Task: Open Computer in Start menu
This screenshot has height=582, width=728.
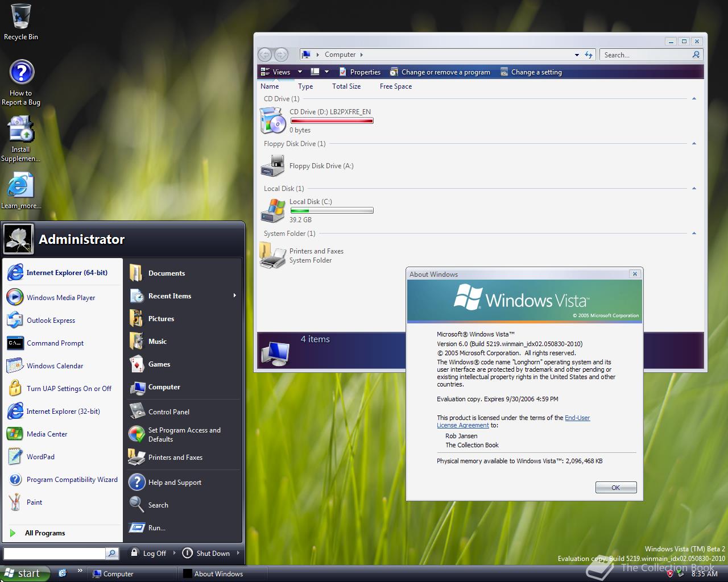Action: (x=183, y=387)
